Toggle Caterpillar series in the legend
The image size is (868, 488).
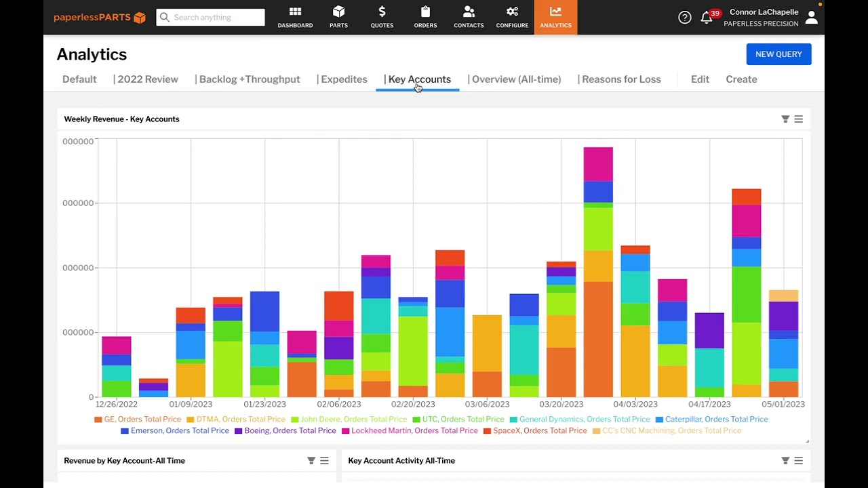712,420
